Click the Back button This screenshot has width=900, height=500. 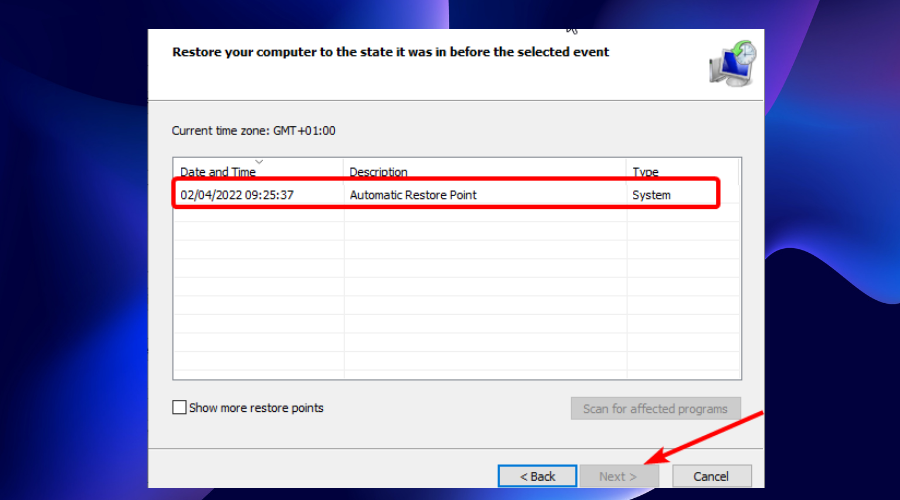pos(537,476)
